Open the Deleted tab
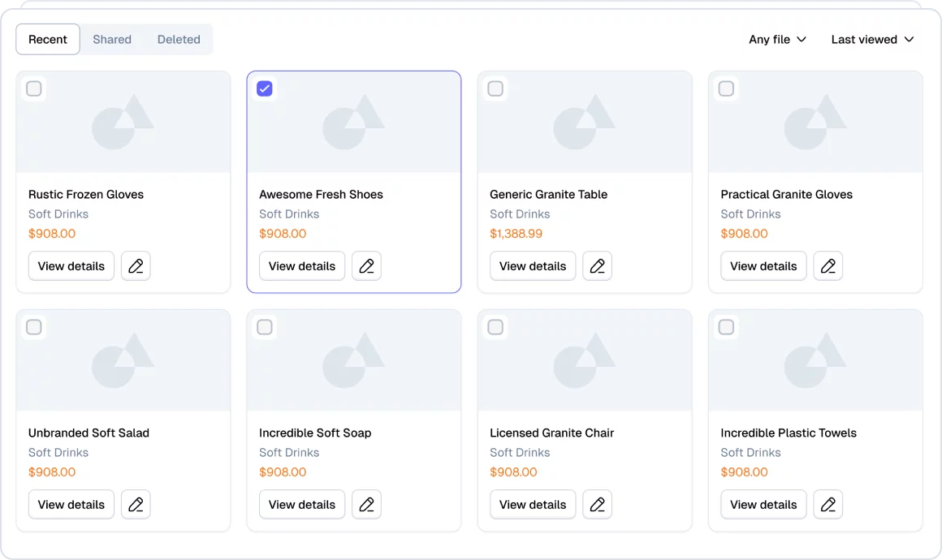942x560 pixels. (x=179, y=39)
